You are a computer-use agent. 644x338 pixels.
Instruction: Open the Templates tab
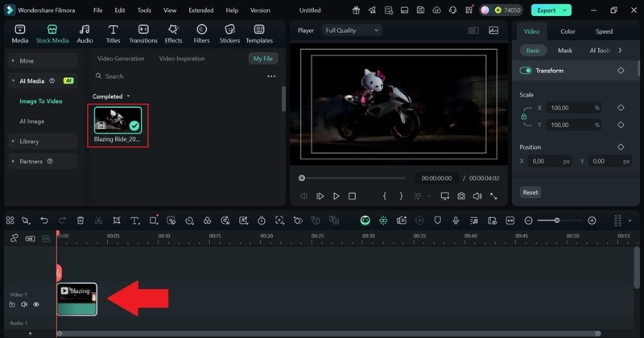pos(259,34)
